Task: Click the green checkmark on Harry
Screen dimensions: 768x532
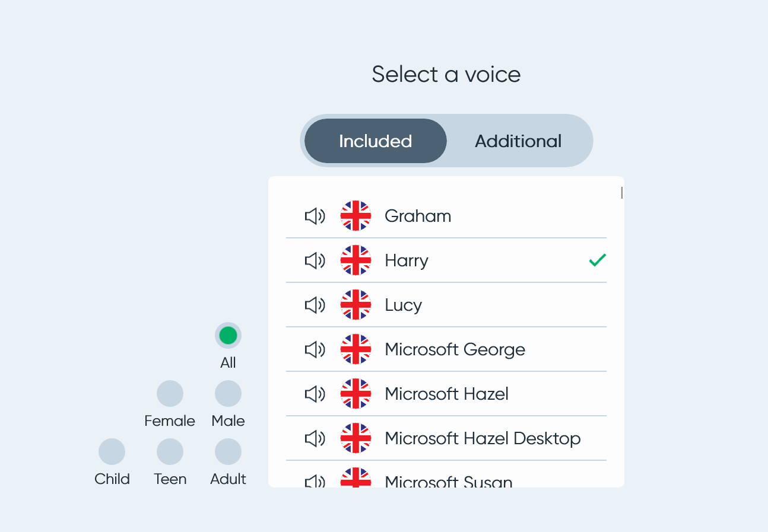Action: click(598, 260)
